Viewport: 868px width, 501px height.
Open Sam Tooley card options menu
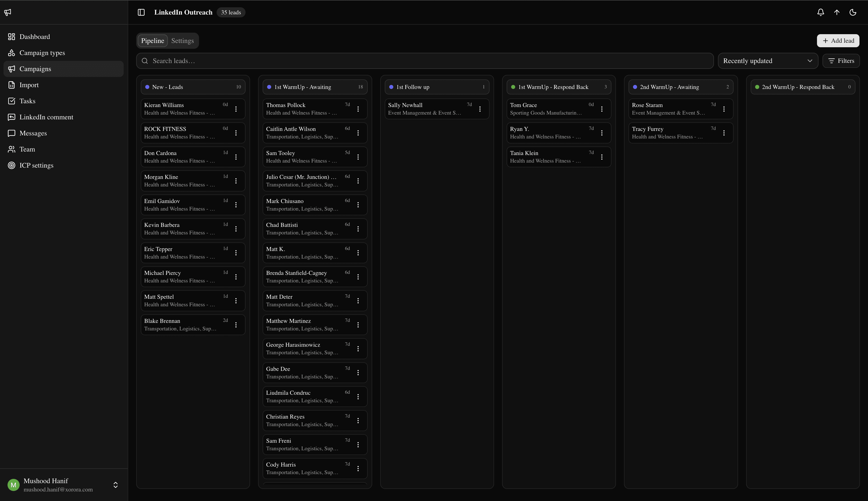[358, 157]
